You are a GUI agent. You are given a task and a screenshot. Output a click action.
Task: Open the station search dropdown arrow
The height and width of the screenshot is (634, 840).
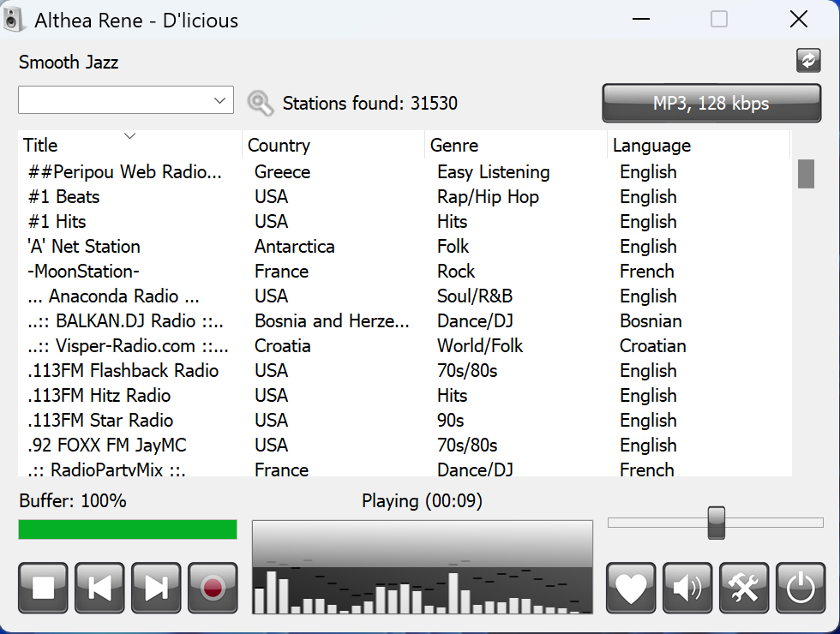point(219,100)
